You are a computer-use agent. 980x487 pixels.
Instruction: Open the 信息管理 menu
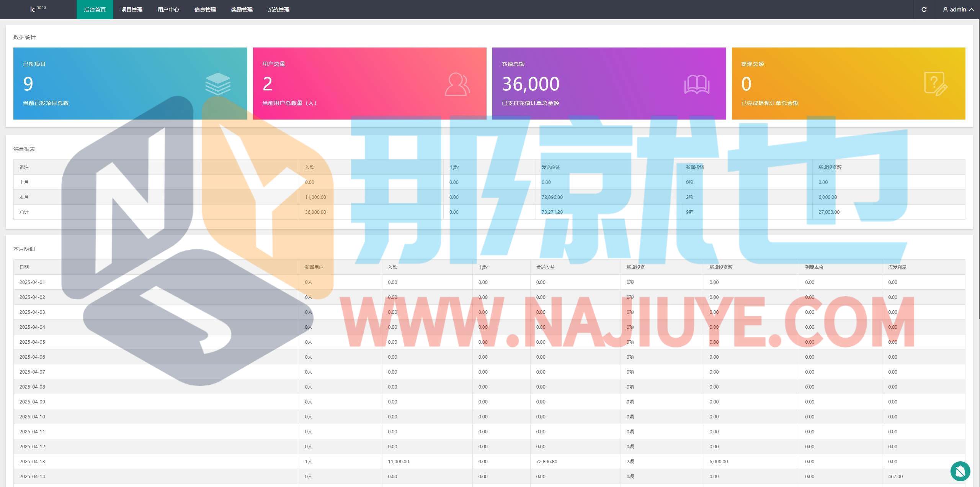click(205, 10)
